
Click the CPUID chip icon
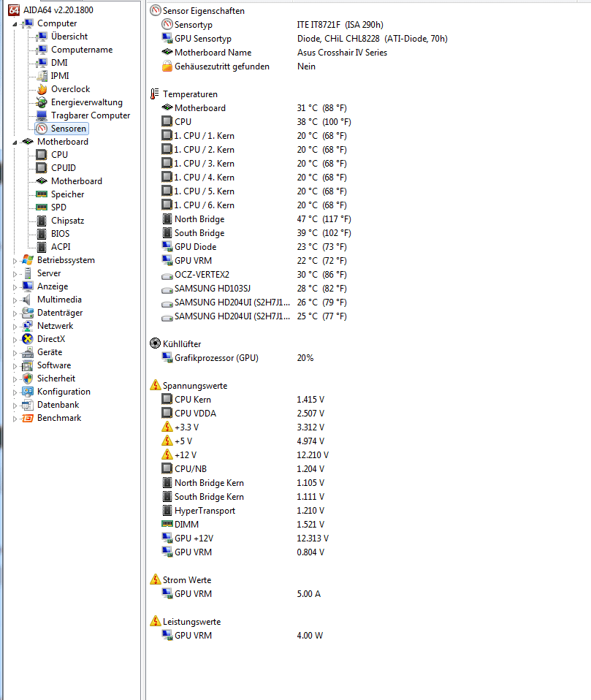pos(42,168)
